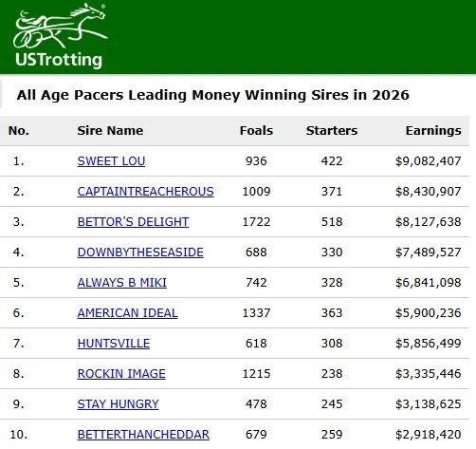
Task: Select the starters count 259
Action: click(x=332, y=435)
